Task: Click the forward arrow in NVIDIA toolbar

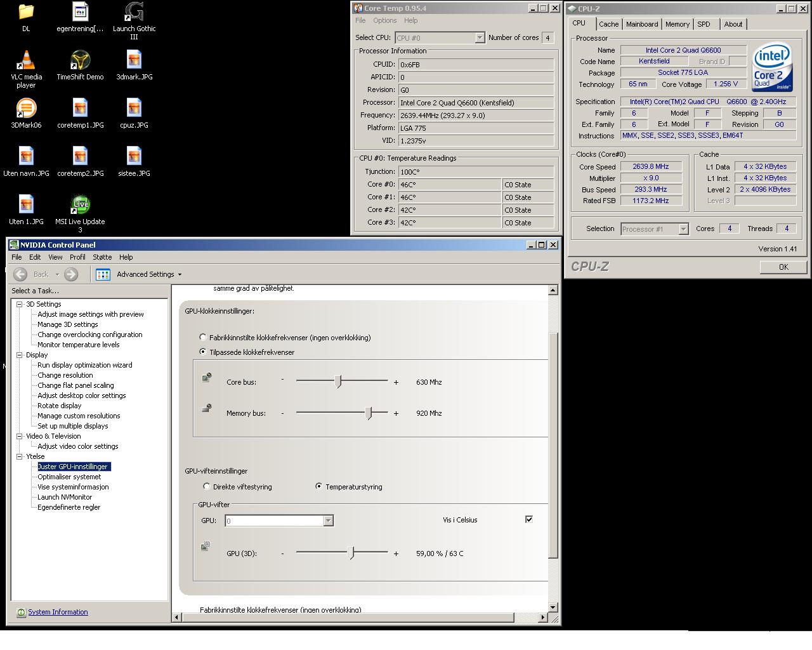Action: pos(71,274)
